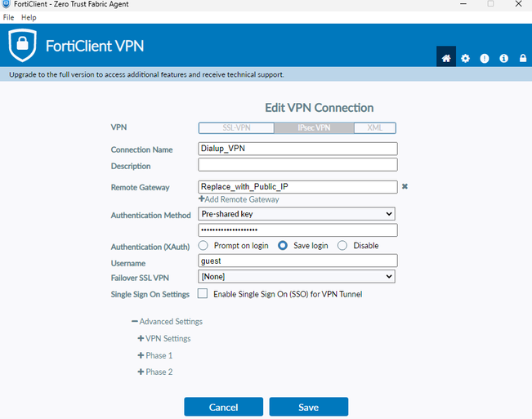
Task: Open the Authentication Method dropdown
Action: coord(297,214)
